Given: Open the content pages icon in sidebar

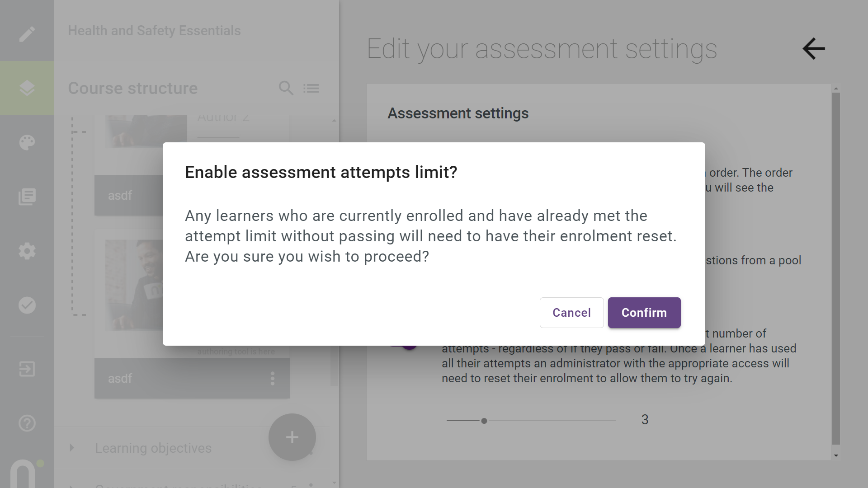Looking at the screenshot, I should [27, 196].
